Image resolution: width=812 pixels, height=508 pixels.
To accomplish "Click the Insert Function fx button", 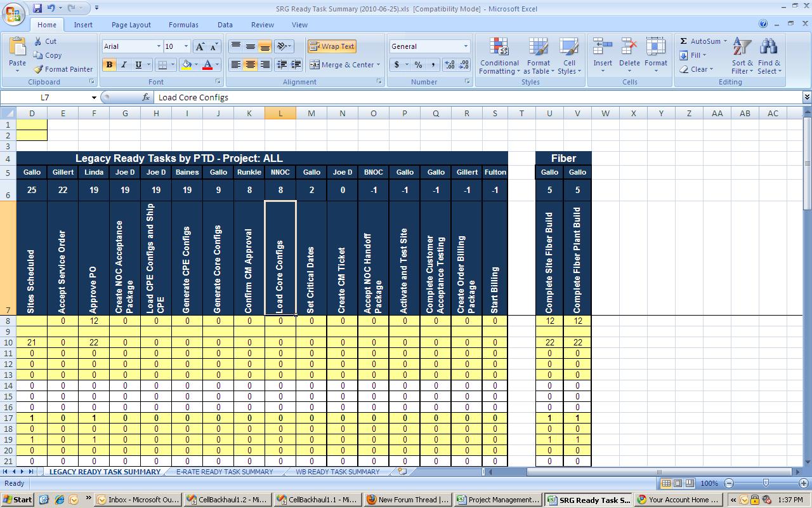I will click(x=146, y=97).
